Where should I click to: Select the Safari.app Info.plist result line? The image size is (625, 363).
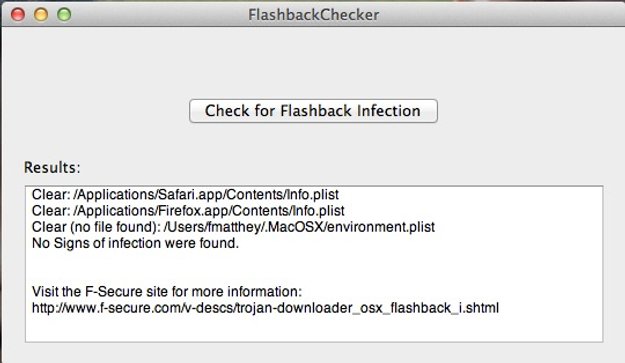click(185, 194)
